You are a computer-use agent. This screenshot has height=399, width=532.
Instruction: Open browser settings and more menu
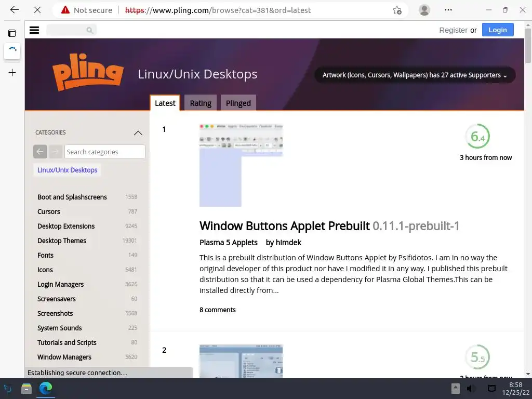click(448, 10)
